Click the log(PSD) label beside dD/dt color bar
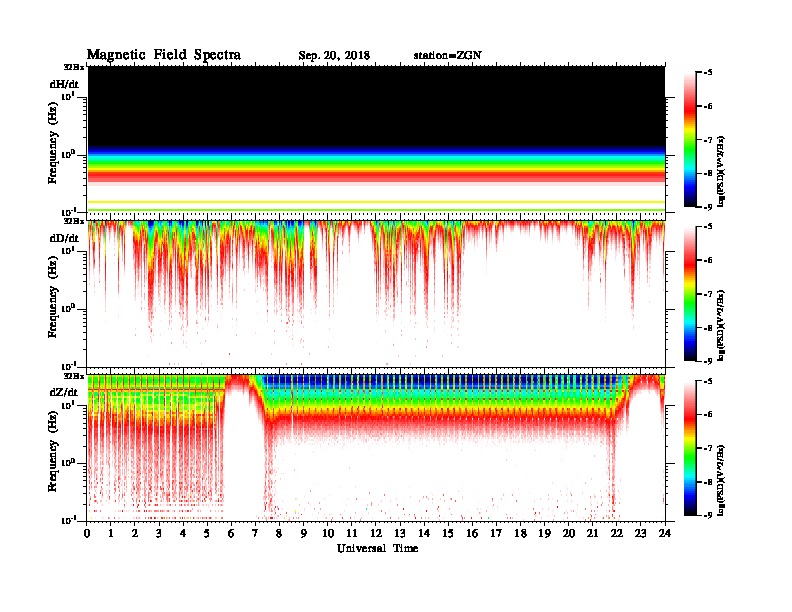 (722, 325)
